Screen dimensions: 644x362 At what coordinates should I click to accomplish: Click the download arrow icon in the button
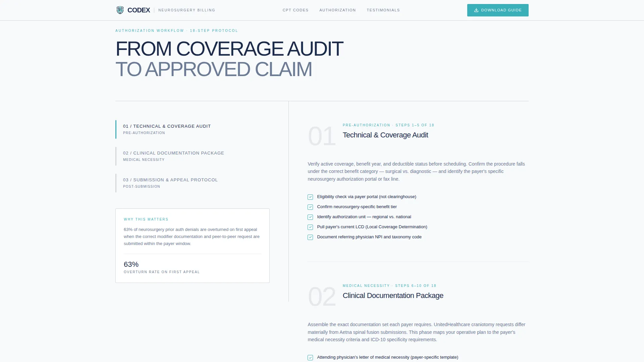coord(476,10)
